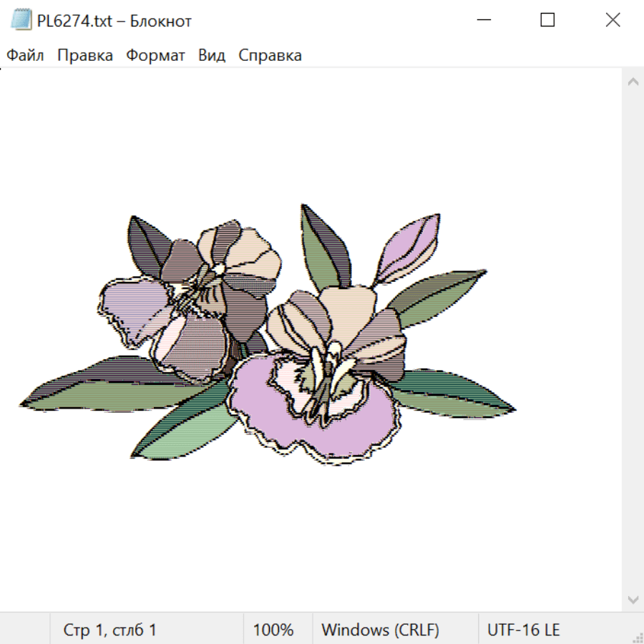Screen dimensions: 644x644
Task: Click the scroll down arrow
Action: point(633,599)
